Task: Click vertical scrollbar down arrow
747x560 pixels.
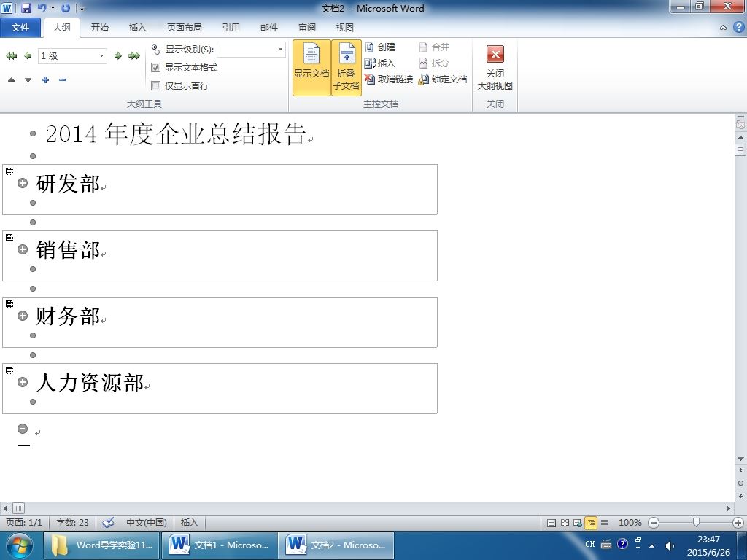Action: pyautogui.click(x=740, y=459)
